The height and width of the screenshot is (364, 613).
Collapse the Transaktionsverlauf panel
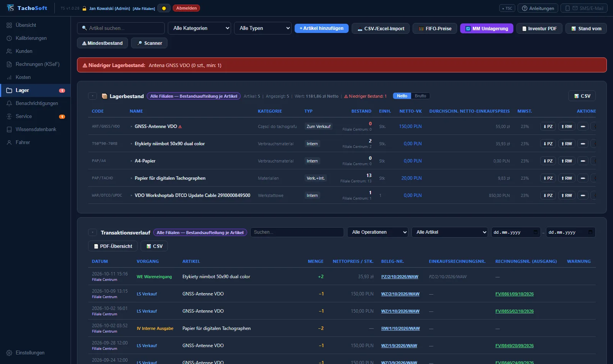pos(92,233)
